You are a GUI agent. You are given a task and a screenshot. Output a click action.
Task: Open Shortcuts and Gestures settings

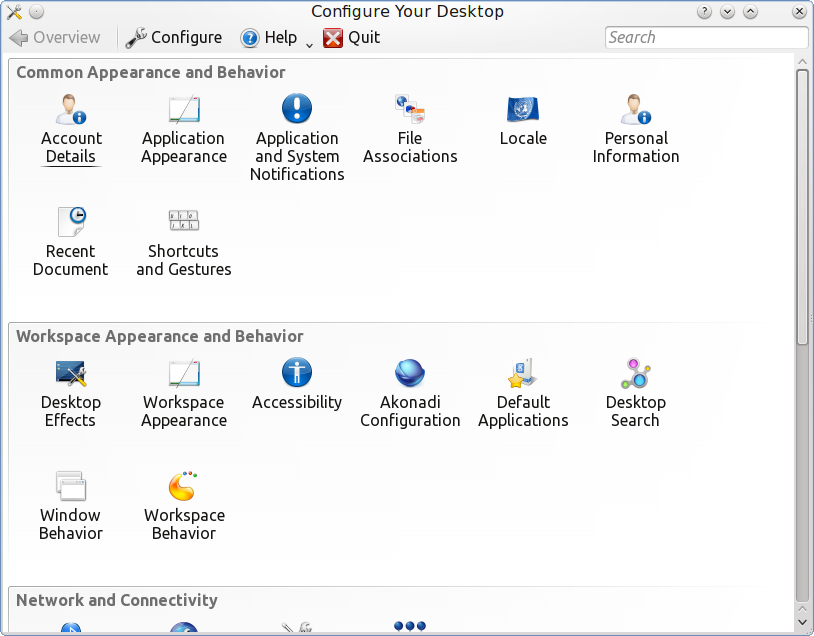(x=184, y=222)
